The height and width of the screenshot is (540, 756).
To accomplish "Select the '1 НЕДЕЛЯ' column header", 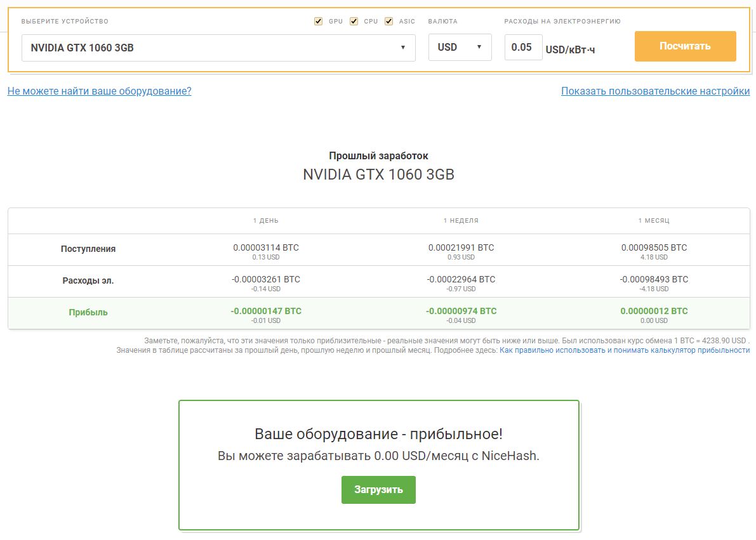I will click(461, 221).
